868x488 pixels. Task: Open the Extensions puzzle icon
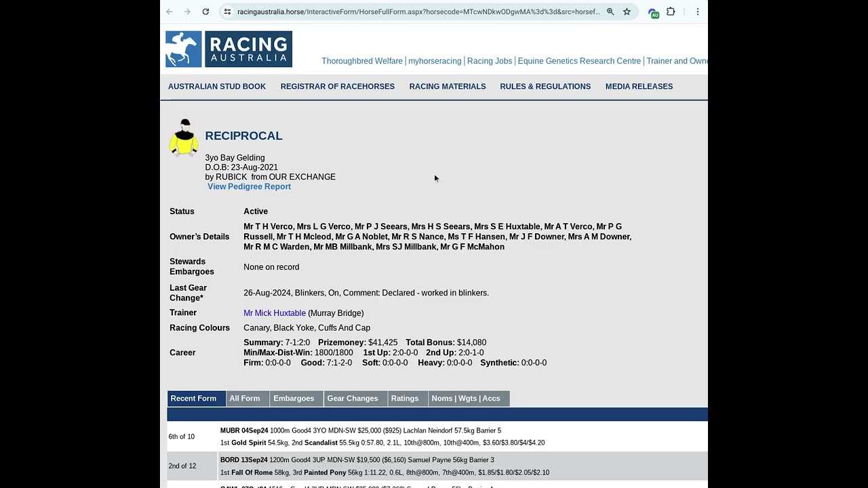pyautogui.click(x=671, y=12)
